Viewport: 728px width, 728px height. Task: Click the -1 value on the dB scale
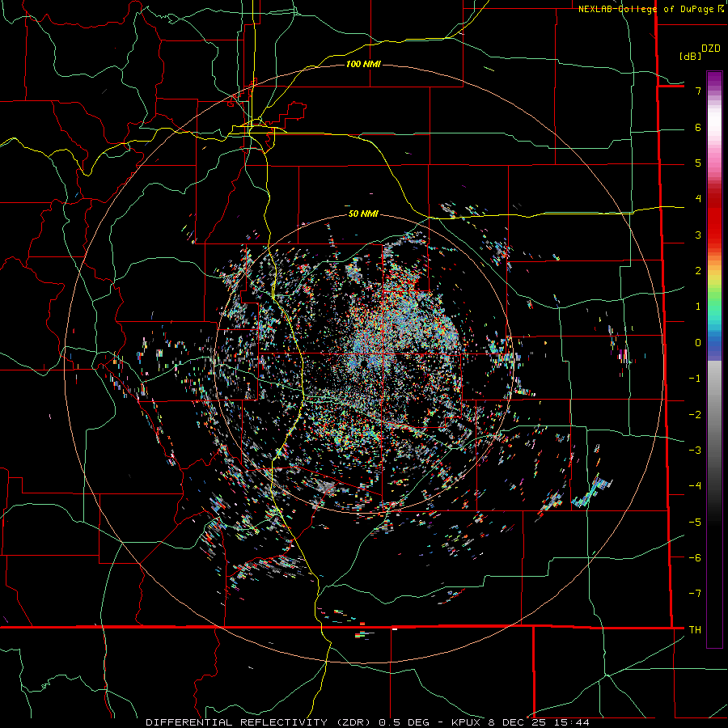(695, 379)
